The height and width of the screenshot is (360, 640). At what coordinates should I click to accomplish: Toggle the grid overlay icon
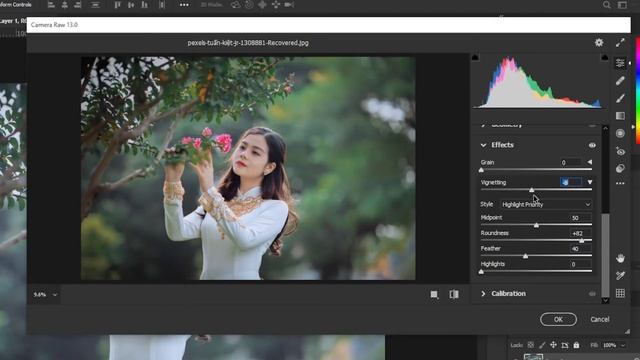[620, 293]
